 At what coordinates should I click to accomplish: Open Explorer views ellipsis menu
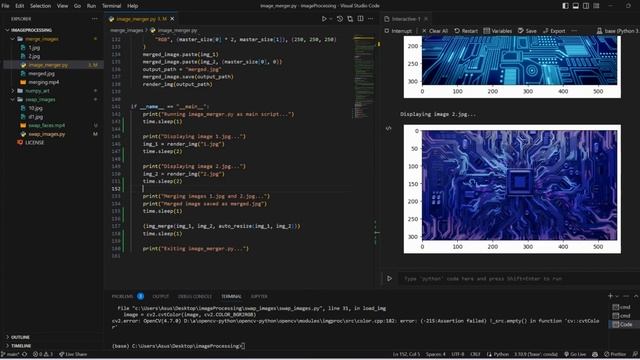tap(95, 19)
